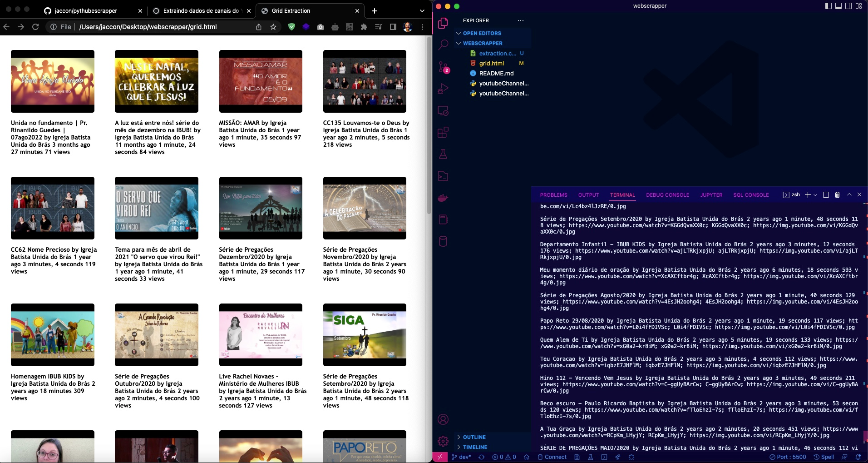Toggle VS Code primary sidebar layout

(x=829, y=6)
